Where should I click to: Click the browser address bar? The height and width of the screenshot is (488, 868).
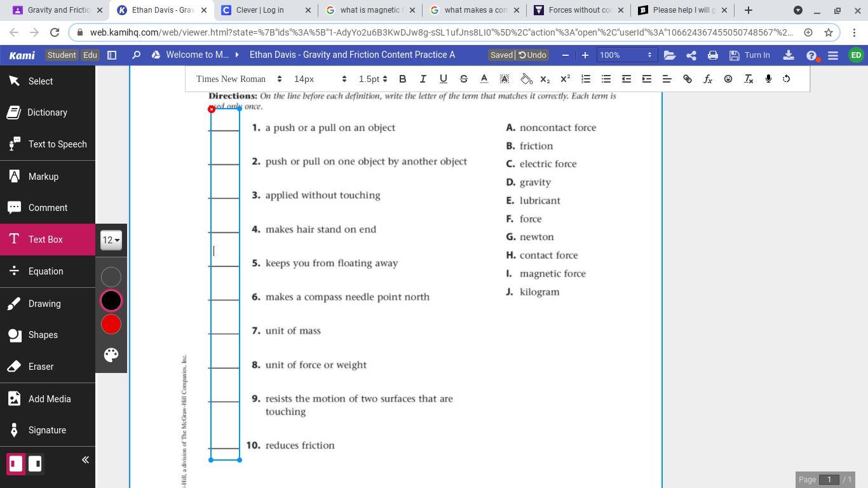click(x=441, y=32)
